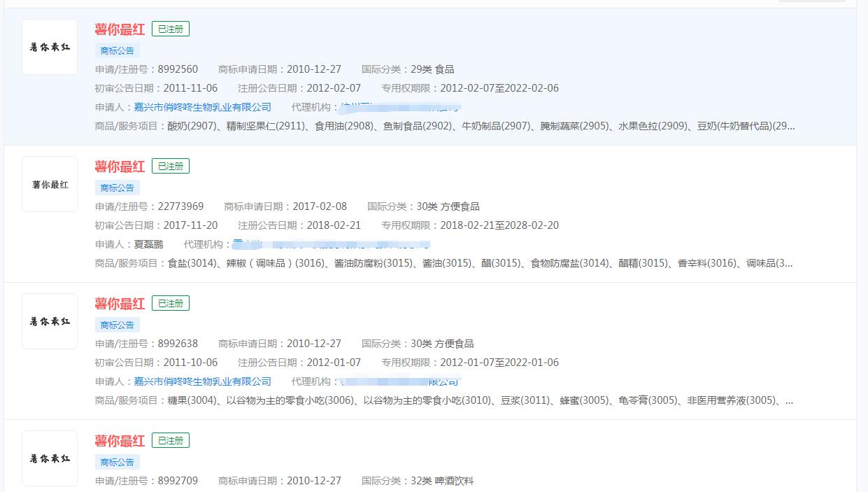Screen dimensions: 868x492
Task: Click preliminary announcement date 2017-11-20
Action: [x=190, y=225]
